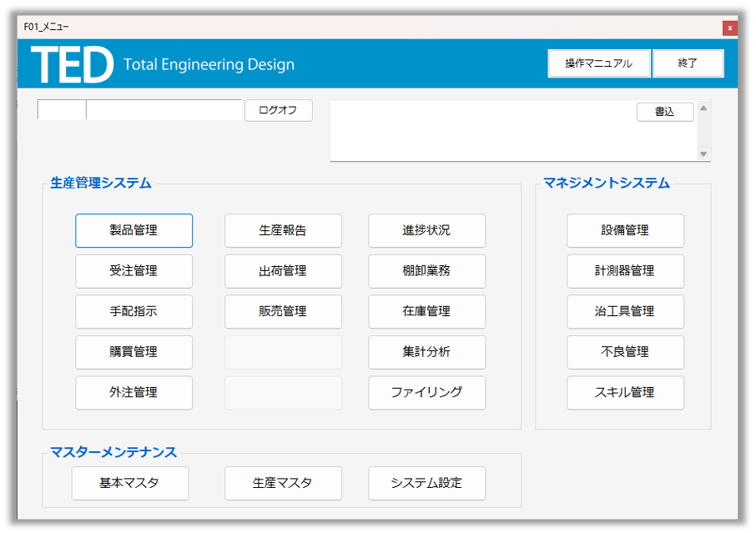Screen dimensions: 756x533
Task: Open the 基本マスタ maintenance
Action: (x=130, y=483)
